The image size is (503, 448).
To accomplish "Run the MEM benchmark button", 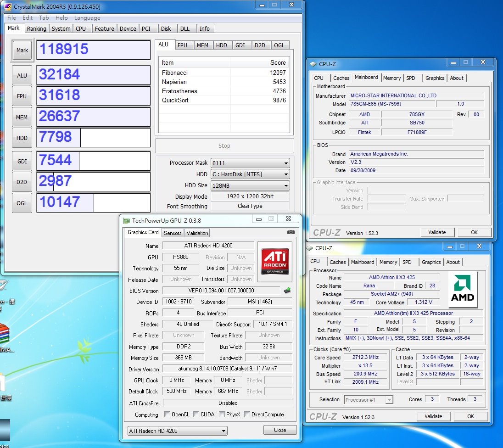I will pos(22,117).
